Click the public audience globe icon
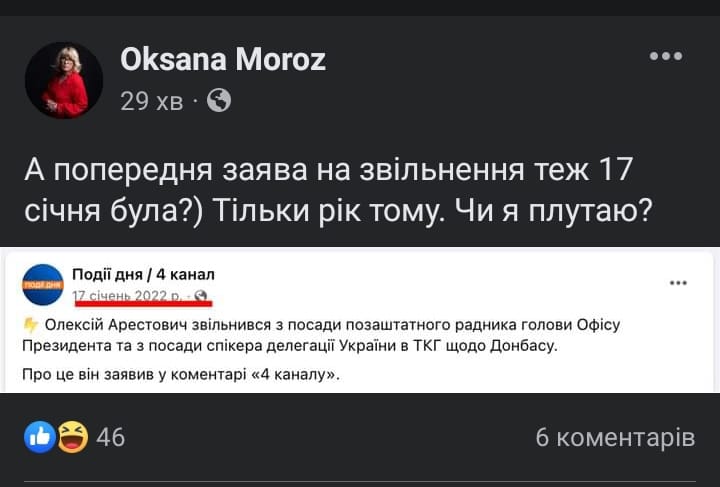 (219, 101)
